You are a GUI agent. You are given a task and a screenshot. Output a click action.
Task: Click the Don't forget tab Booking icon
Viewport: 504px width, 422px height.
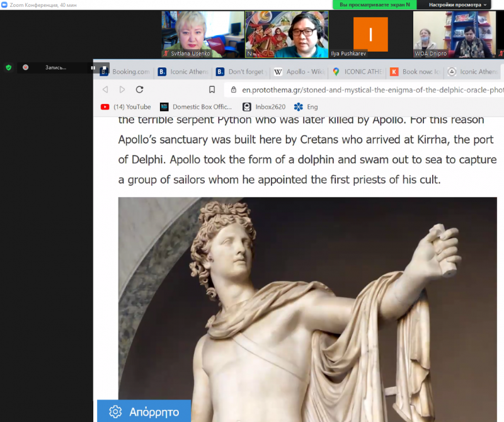[x=220, y=72]
